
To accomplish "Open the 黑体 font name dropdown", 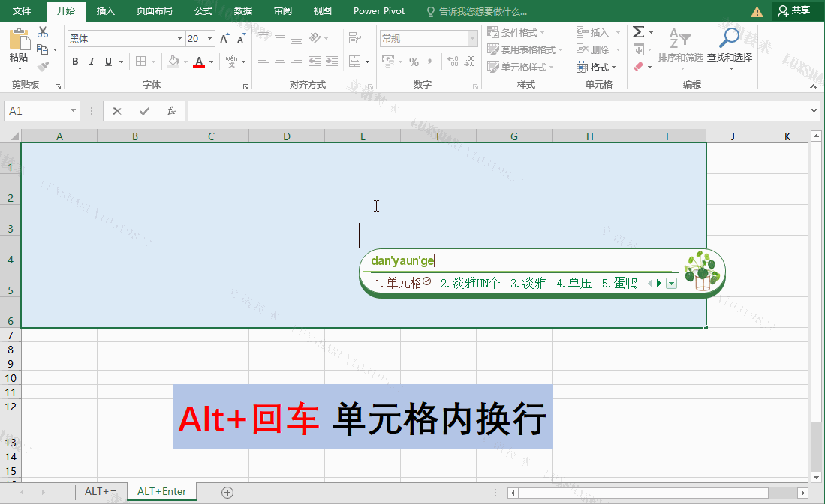I will coord(178,37).
